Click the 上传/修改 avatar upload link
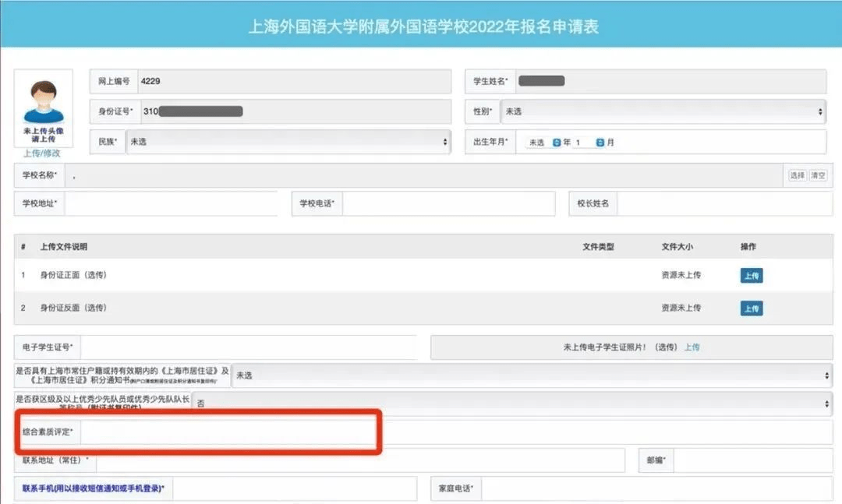This screenshot has width=842, height=504. 42,153
